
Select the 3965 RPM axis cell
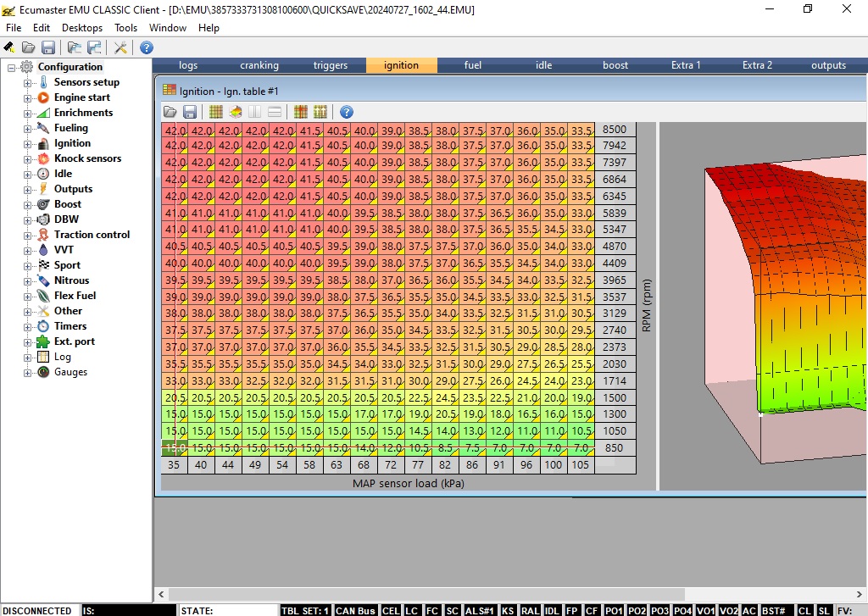[x=615, y=280]
